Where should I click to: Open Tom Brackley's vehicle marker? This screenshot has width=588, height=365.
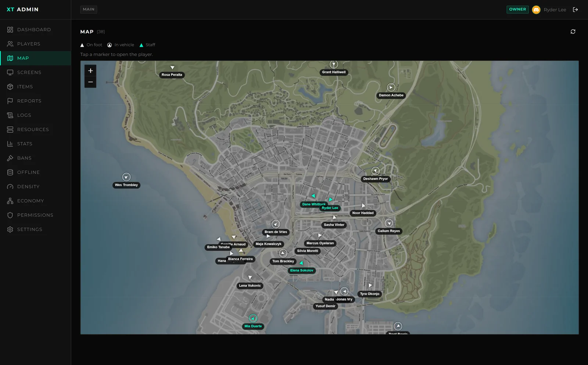click(283, 253)
